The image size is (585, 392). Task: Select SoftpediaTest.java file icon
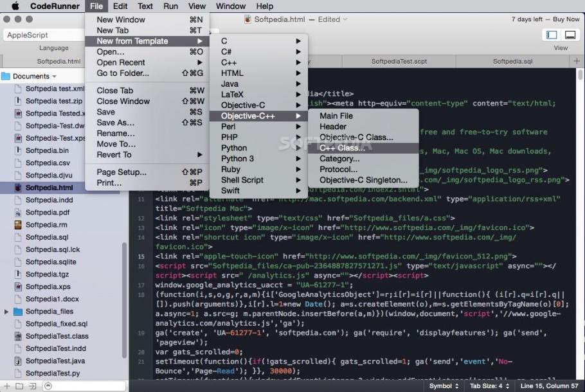pyautogui.click(x=17, y=361)
